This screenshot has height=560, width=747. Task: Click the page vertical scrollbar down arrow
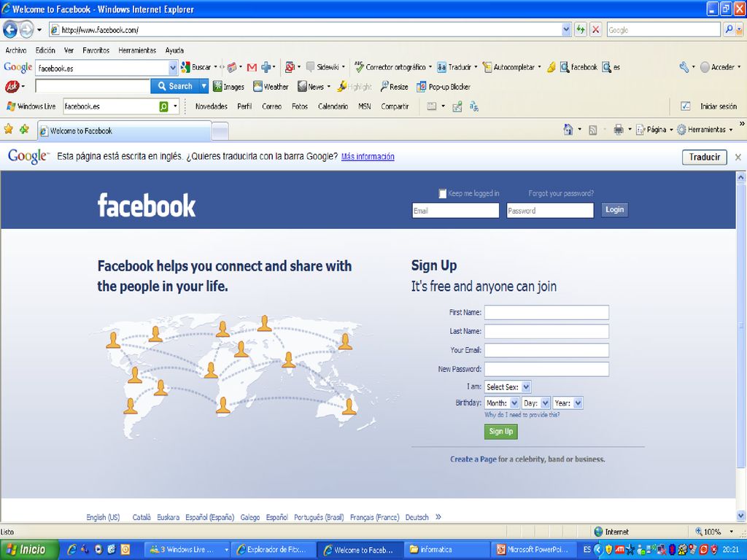pyautogui.click(x=741, y=516)
